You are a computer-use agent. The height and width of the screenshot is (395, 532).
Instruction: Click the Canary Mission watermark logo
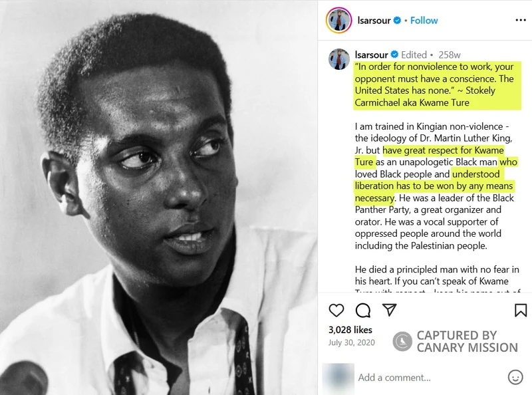[403, 341]
